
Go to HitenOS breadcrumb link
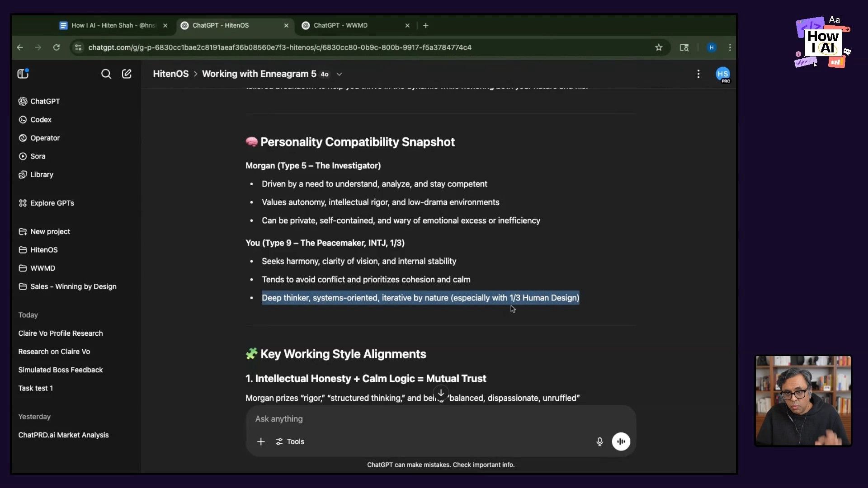[171, 74]
